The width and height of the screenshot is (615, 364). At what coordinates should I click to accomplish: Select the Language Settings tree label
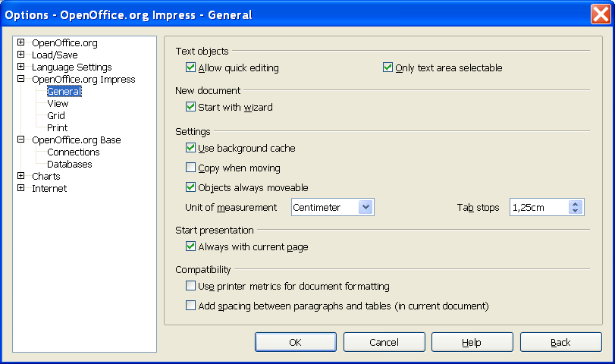pyautogui.click(x=72, y=67)
